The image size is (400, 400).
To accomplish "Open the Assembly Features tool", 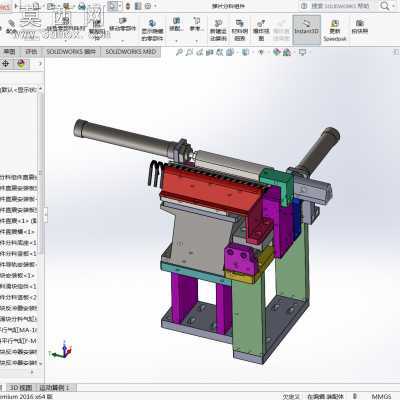I will coord(176,25).
